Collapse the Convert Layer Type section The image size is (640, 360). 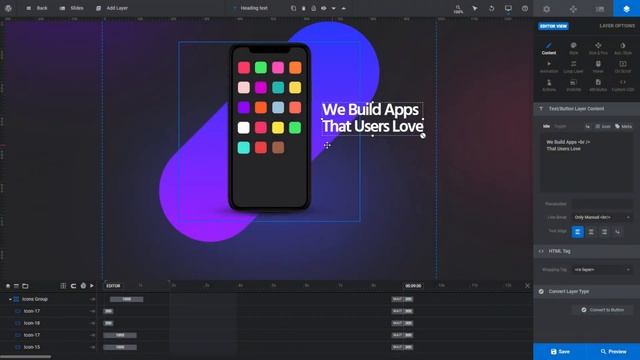coord(587,291)
